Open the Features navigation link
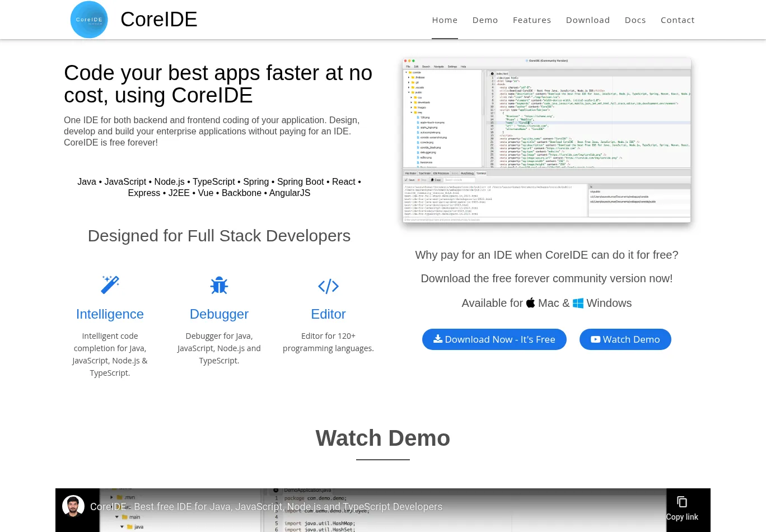Image resolution: width=766 pixels, height=532 pixels. pos(531,20)
